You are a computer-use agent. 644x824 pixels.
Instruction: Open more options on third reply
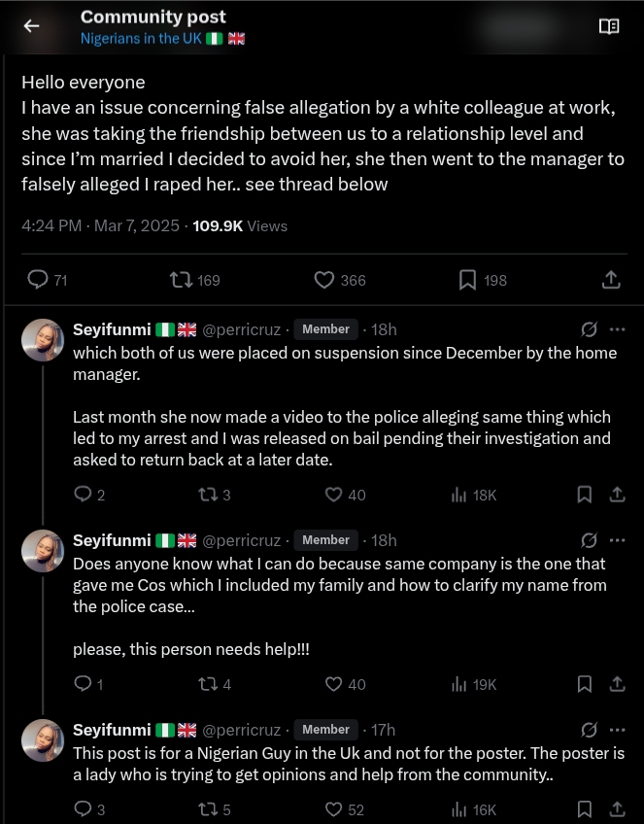coord(618,730)
